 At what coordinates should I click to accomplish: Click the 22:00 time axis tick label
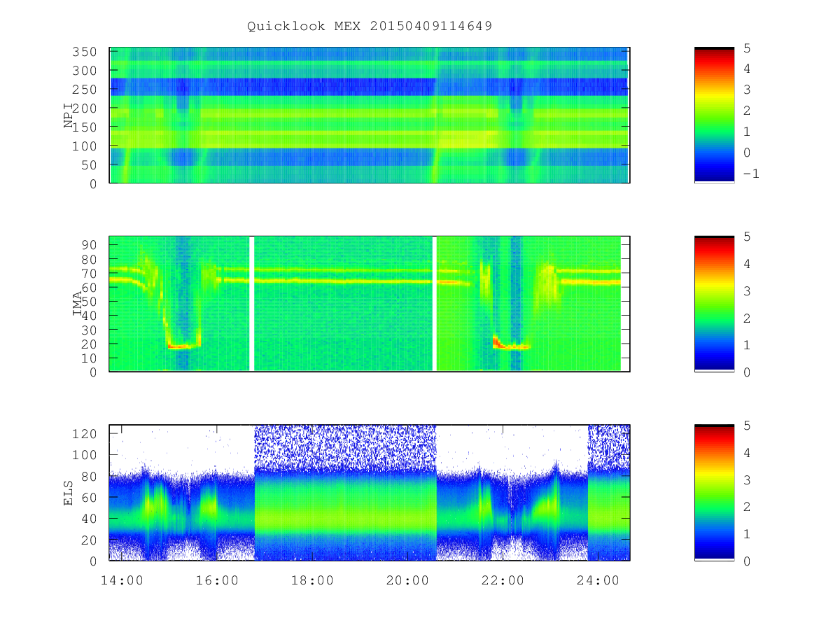point(503,580)
